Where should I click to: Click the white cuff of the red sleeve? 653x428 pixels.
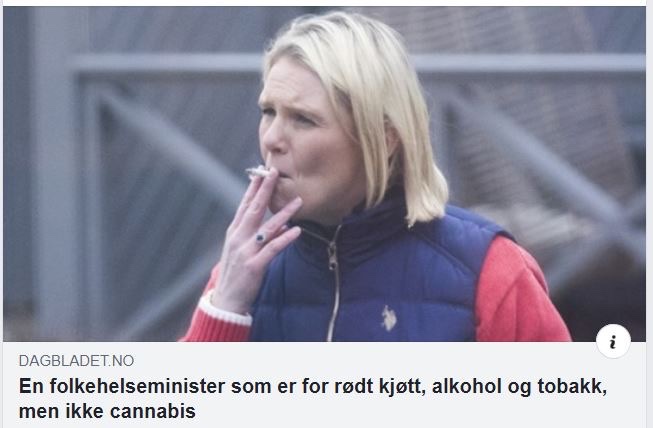pos(225,311)
